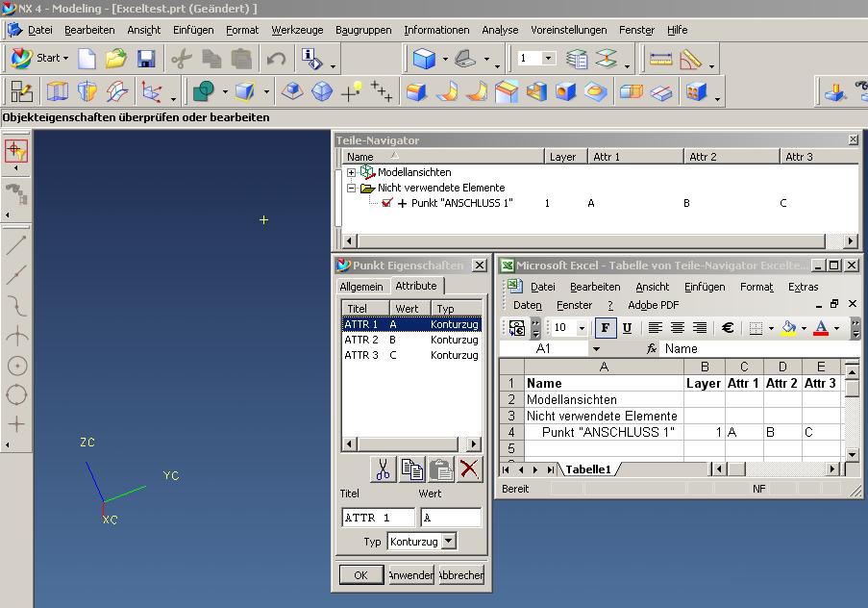Click the attribute Wert input field
This screenshot has width=868, height=608.
point(451,518)
